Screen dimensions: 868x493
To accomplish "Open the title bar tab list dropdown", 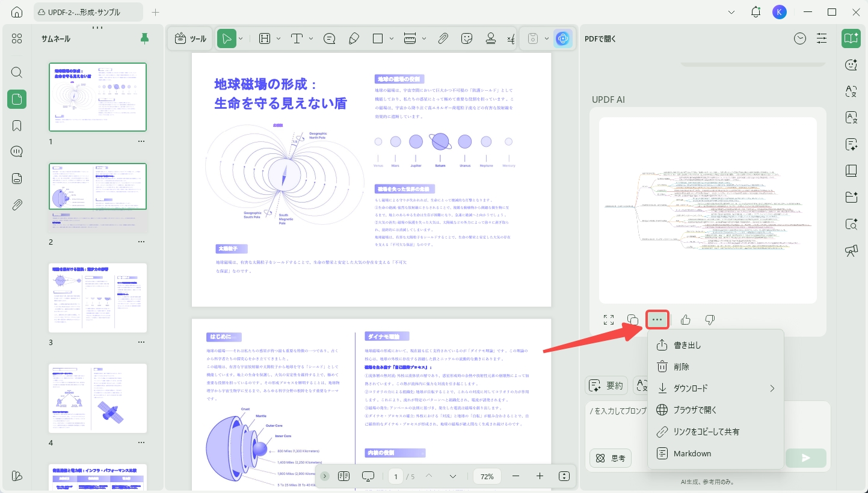I will [x=731, y=12].
